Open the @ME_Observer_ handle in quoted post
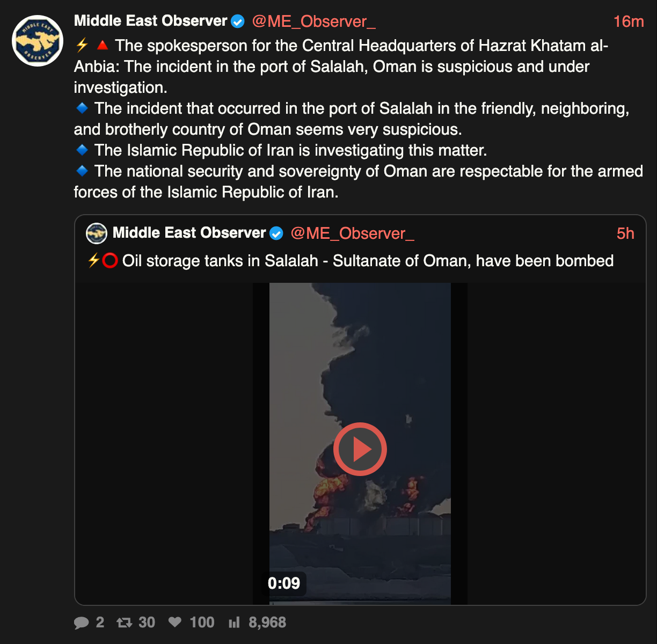Screen dimensions: 657x644 (352, 233)
